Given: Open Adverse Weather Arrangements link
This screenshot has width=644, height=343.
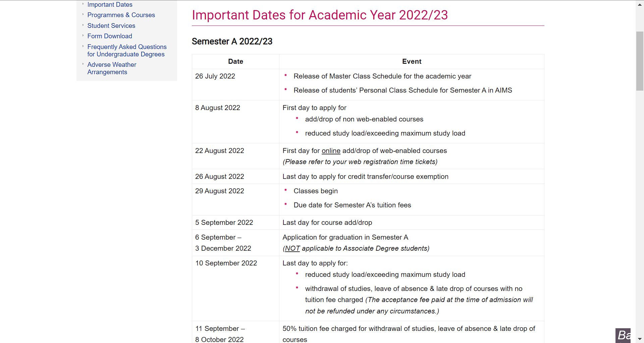Looking at the screenshot, I should click(x=112, y=68).
